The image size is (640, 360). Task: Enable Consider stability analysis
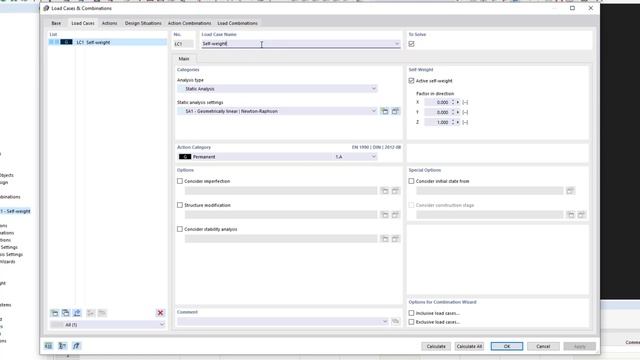180,229
